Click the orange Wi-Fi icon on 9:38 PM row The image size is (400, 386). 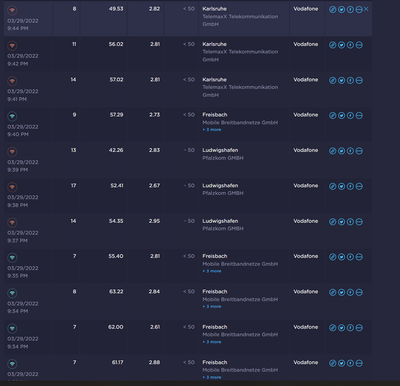(12, 187)
